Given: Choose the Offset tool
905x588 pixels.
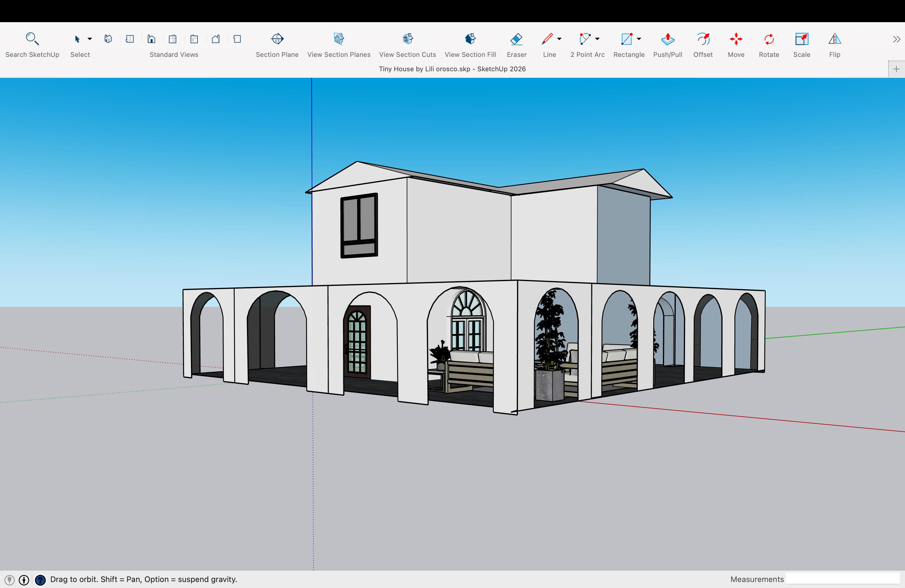Looking at the screenshot, I should tap(703, 39).
